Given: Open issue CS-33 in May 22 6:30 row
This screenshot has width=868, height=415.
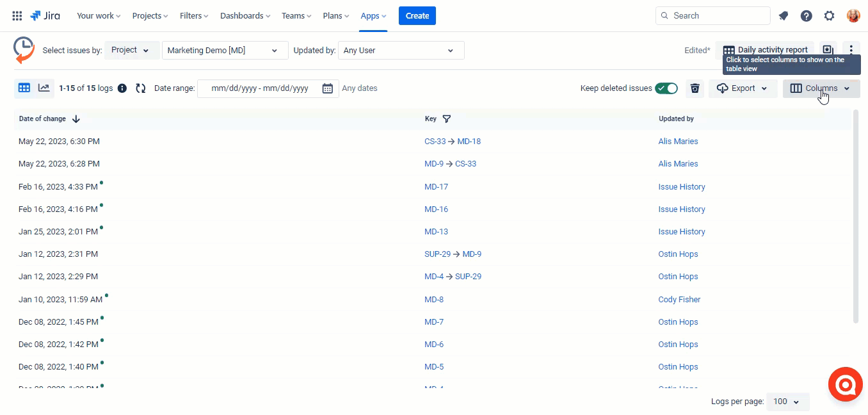Looking at the screenshot, I should [x=435, y=142].
